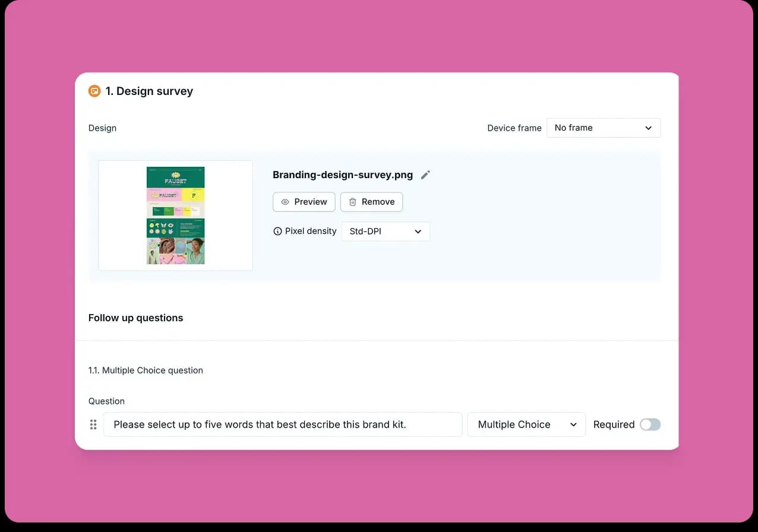This screenshot has width=758, height=532.
Task: Click the trash icon inside the Remove button
Action: (352, 202)
